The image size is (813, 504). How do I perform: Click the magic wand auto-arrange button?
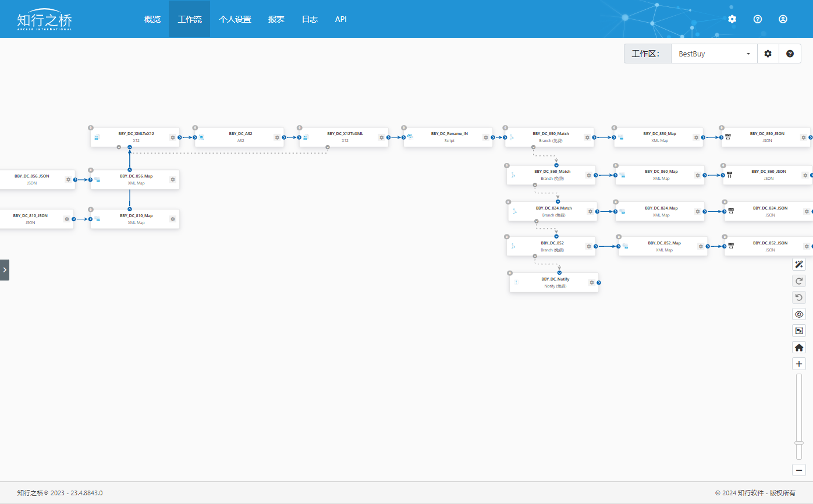pyautogui.click(x=799, y=265)
